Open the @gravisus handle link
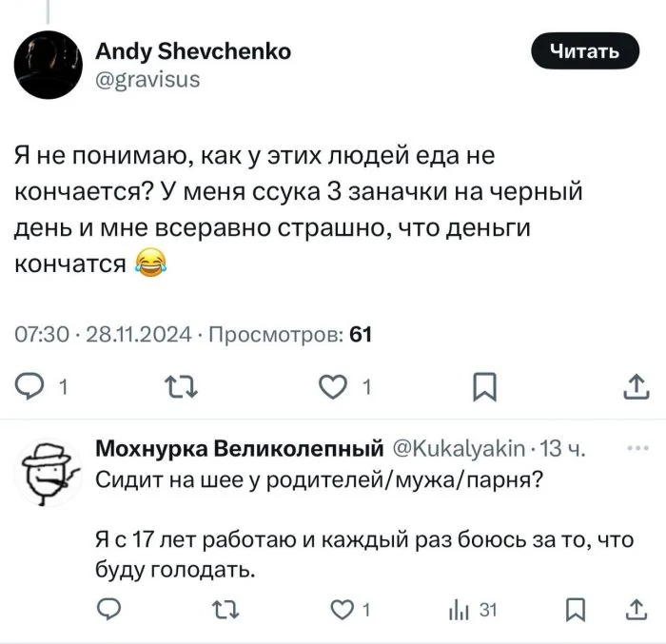Image resolution: width=666 pixels, height=644 pixels. tap(147, 79)
